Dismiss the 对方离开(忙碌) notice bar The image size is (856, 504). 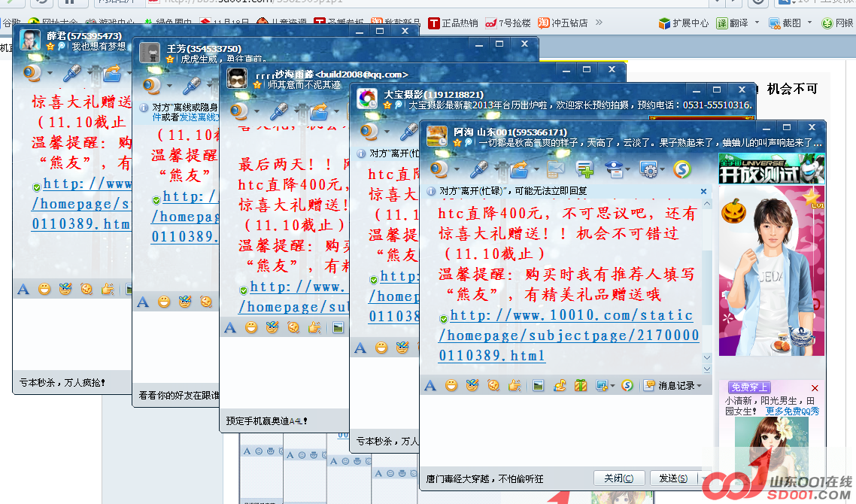click(704, 191)
